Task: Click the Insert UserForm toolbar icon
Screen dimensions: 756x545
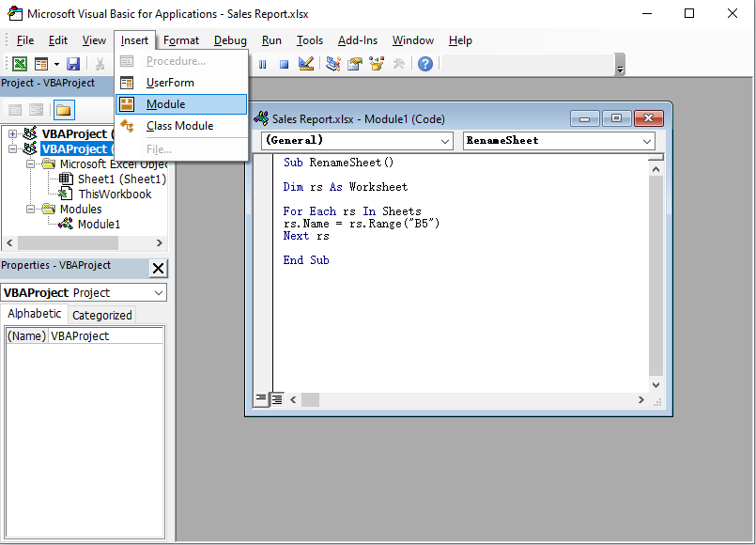Action: coord(41,64)
